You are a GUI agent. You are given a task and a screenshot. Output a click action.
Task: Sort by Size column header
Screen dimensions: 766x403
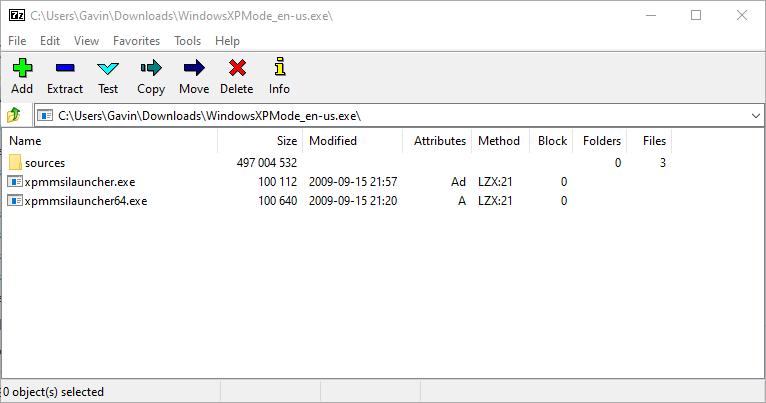coord(287,141)
